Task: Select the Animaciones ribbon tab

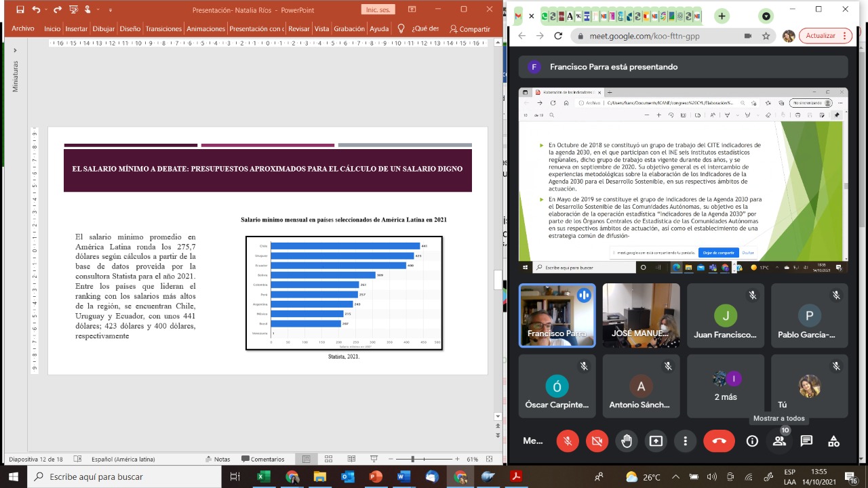Action: click(206, 29)
